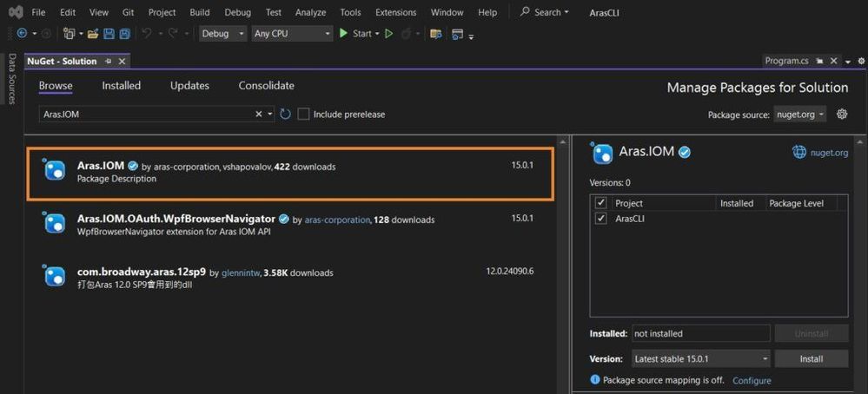Open the Version Latest stable dropdown
The width and height of the screenshot is (868, 394).
[x=699, y=358]
